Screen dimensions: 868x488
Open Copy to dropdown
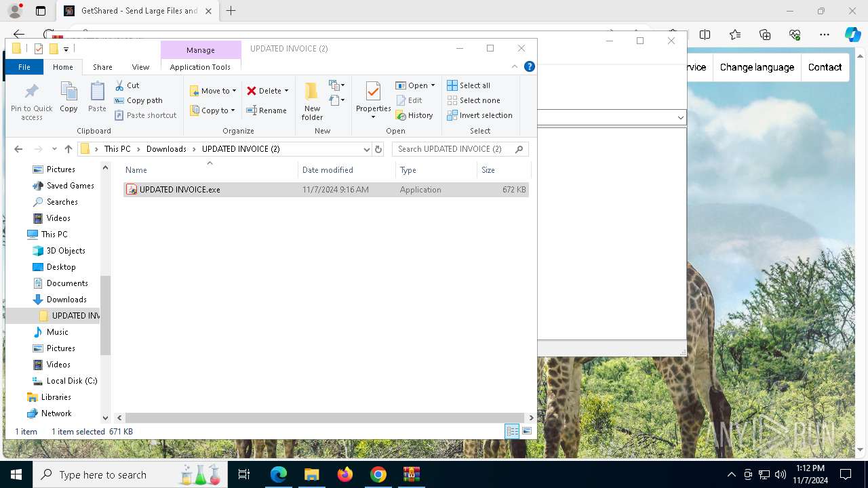click(x=212, y=110)
